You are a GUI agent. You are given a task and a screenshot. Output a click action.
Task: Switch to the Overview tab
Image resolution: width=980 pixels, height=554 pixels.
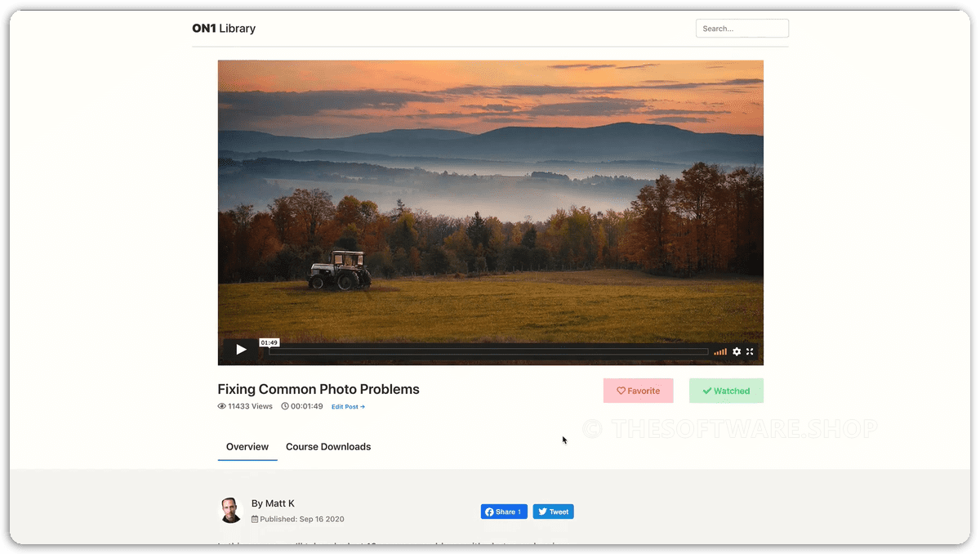pos(247,447)
